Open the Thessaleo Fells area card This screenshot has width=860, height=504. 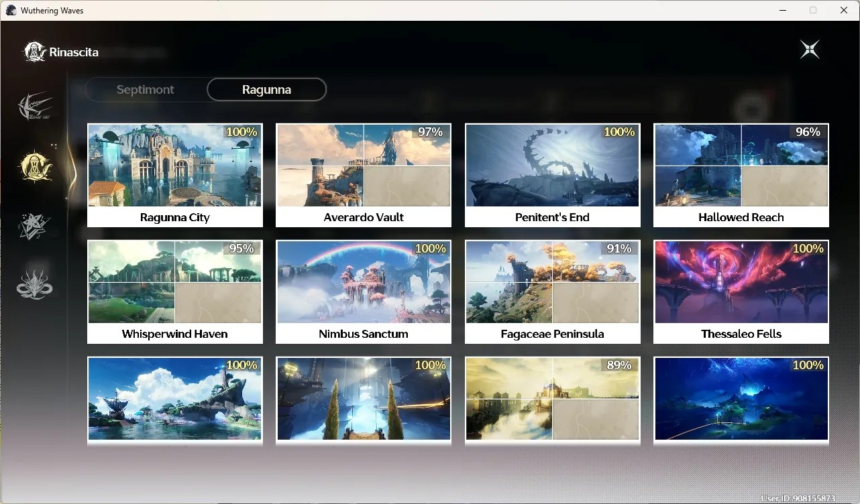(741, 292)
